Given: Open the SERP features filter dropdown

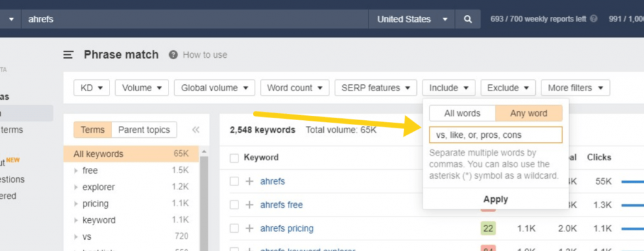Looking at the screenshot, I should (376, 88).
